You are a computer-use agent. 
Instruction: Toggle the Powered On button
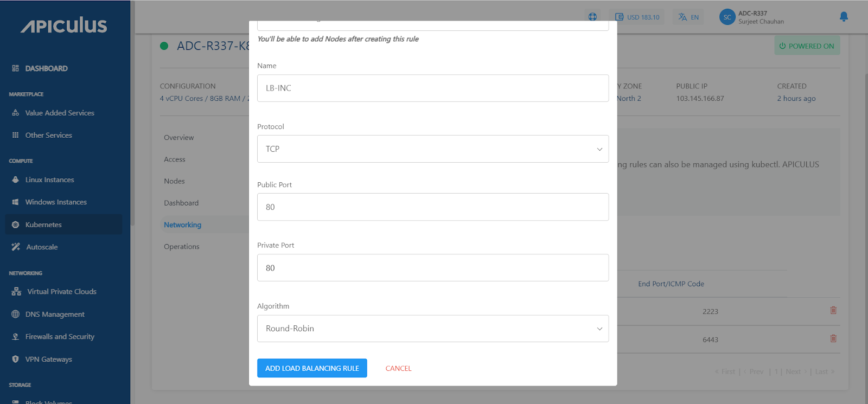[x=807, y=46]
